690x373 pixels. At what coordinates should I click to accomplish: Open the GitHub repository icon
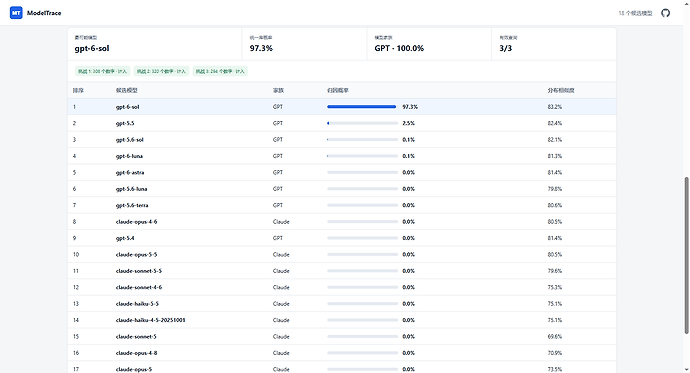pyautogui.click(x=665, y=13)
